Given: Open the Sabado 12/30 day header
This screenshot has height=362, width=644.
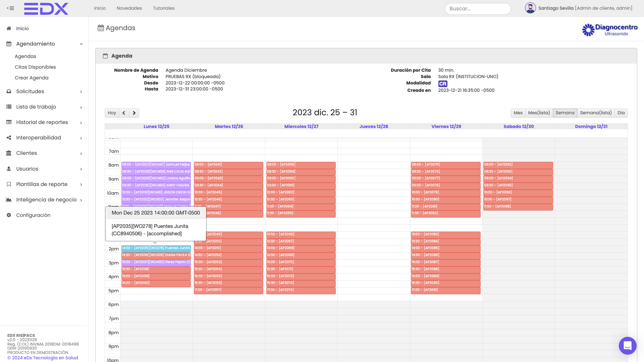Looking at the screenshot, I should click(519, 126).
